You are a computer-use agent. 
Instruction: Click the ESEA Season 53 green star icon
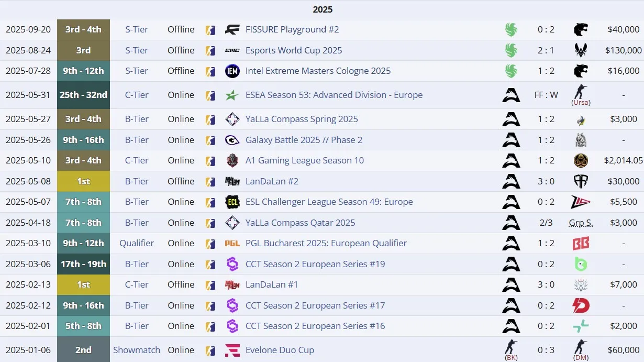[x=232, y=95]
